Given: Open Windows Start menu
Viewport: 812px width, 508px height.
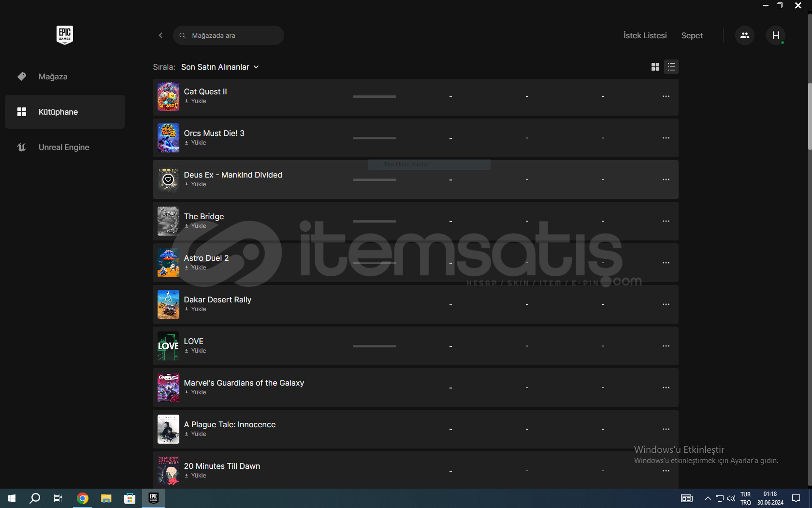Looking at the screenshot, I should [12, 498].
